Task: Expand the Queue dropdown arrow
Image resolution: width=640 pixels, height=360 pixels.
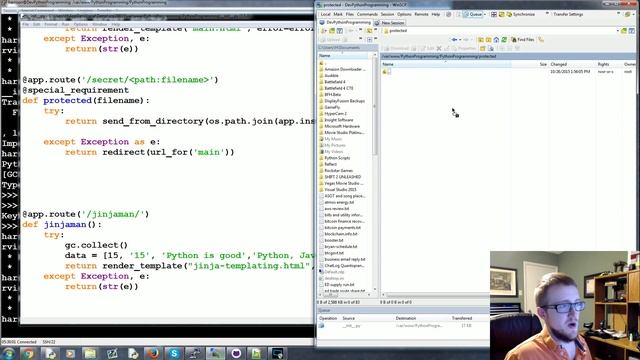Action: click(485, 14)
